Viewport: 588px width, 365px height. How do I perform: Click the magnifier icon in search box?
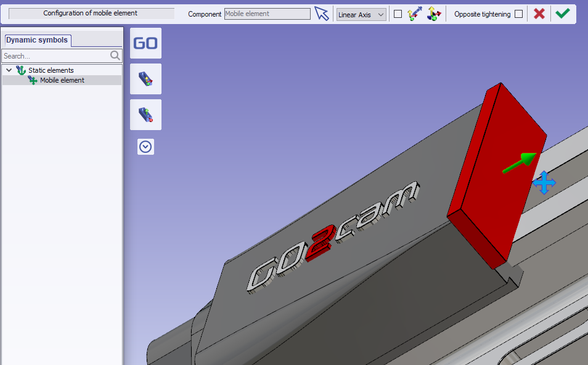click(115, 55)
